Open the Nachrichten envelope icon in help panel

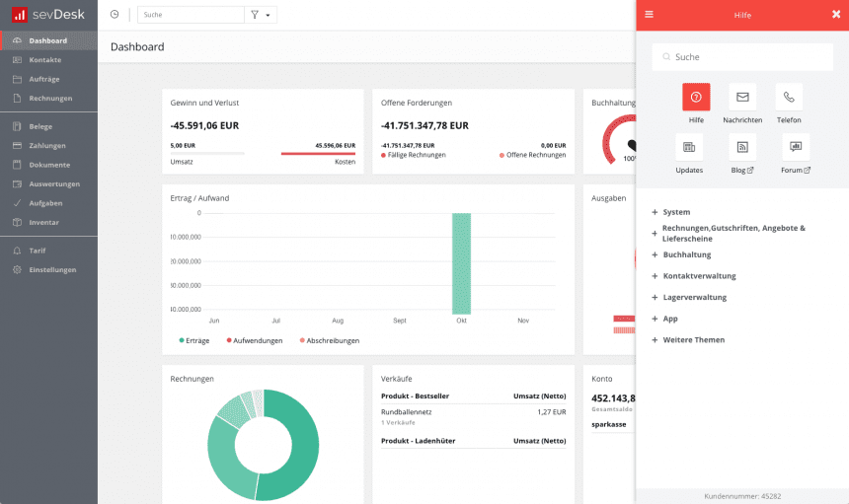pyautogui.click(x=742, y=98)
